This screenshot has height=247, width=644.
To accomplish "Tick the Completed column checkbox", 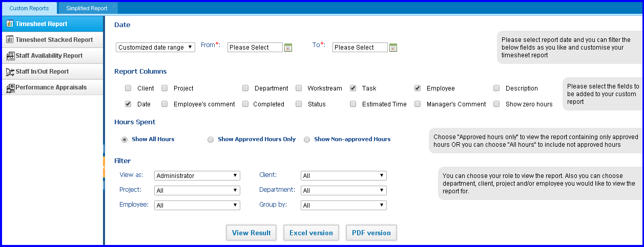I will click(245, 104).
